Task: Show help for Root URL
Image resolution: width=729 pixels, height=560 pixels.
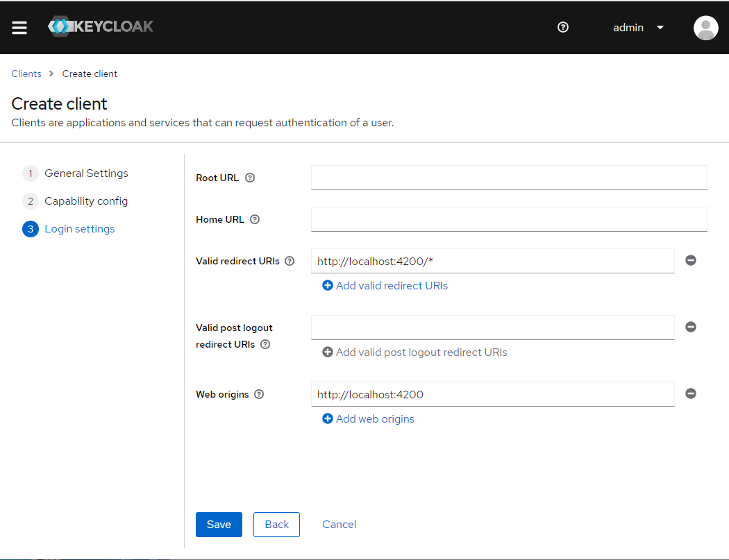Action: (x=250, y=178)
